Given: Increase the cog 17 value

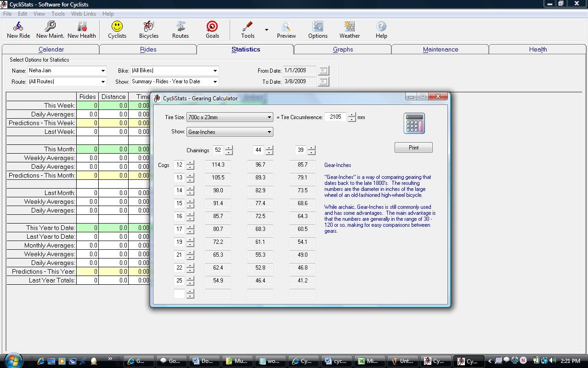Looking at the screenshot, I should pyautogui.click(x=190, y=227).
